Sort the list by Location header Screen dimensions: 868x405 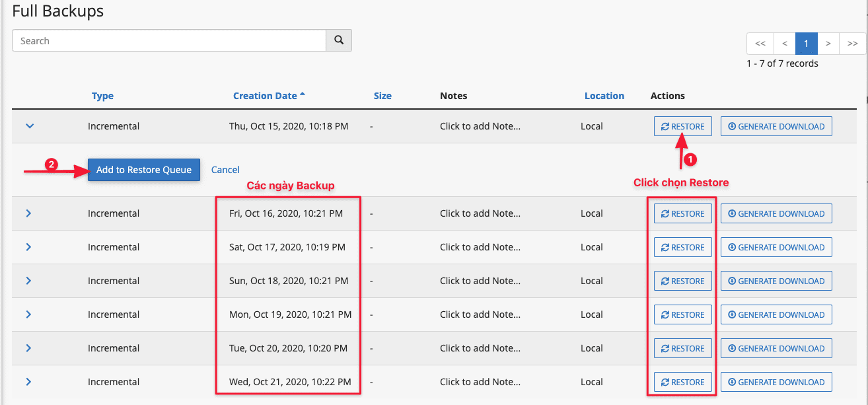point(604,96)
